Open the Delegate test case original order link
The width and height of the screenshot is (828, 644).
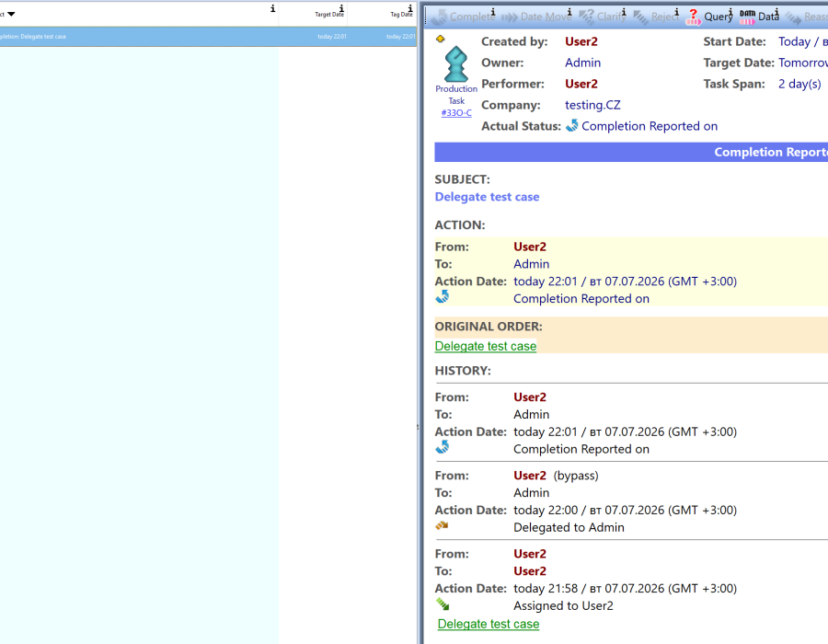(x=485, y=346)
